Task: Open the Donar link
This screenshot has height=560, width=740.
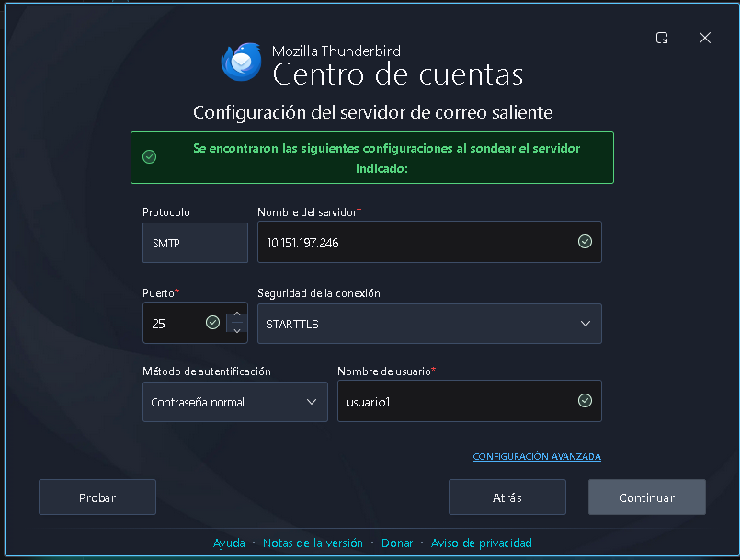Action: click(x=397, y=543)
